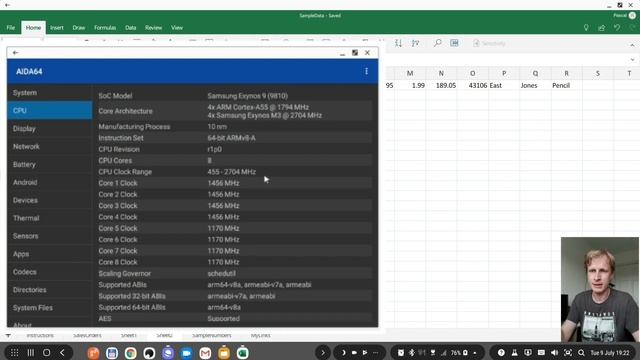
Task: Click the taskbar Back arrow button
Action: click(62, 353)
